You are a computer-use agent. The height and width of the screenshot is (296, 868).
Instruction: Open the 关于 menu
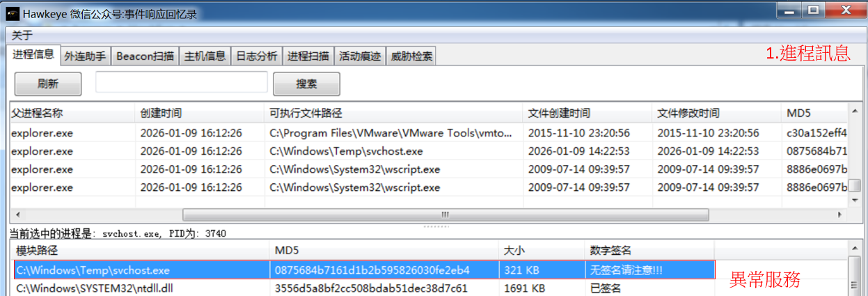pos(22,36)
